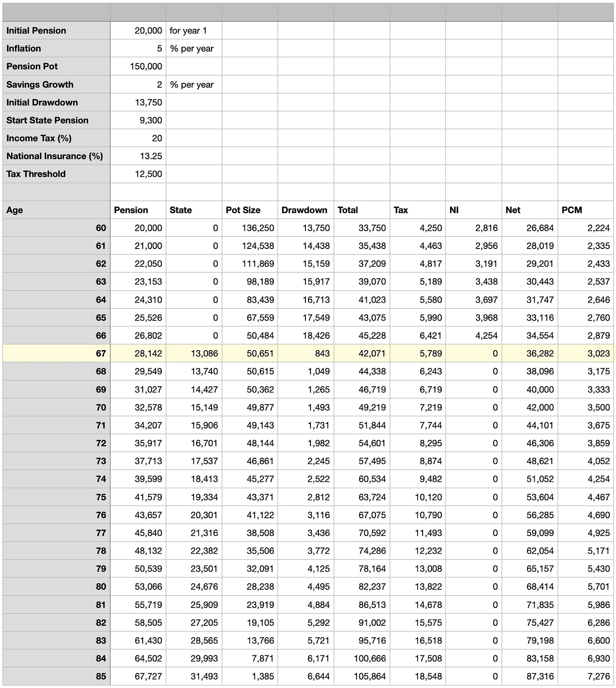This screenshot has width=616, height=688.
Task: Click the Inflation label cell
Action: [x=56, y=48]
